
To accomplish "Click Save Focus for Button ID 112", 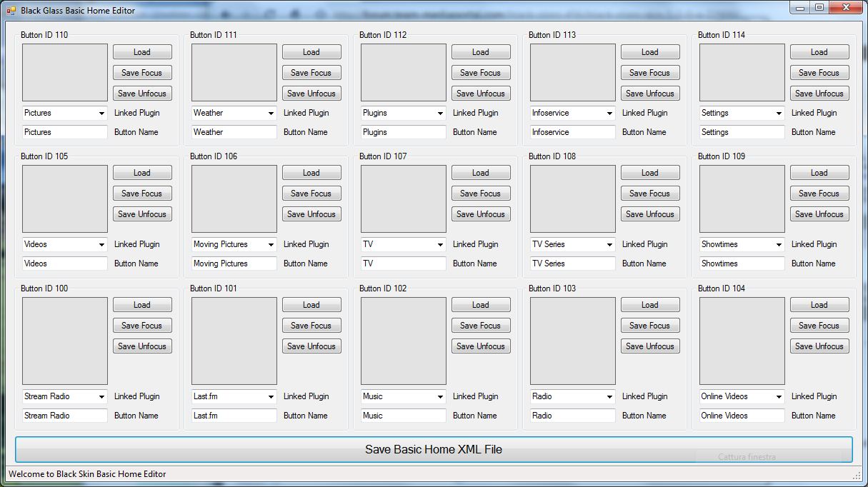I will tap(481, 73).
